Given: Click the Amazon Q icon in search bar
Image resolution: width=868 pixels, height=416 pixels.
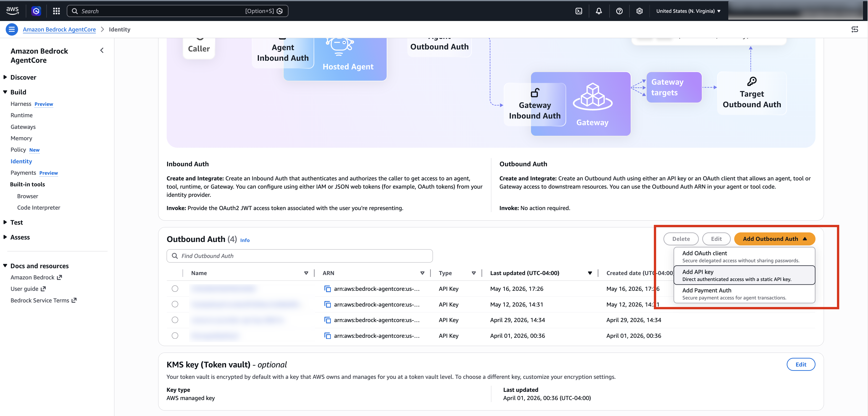Looking at the screenshot, I should click(x=279, y=11).
